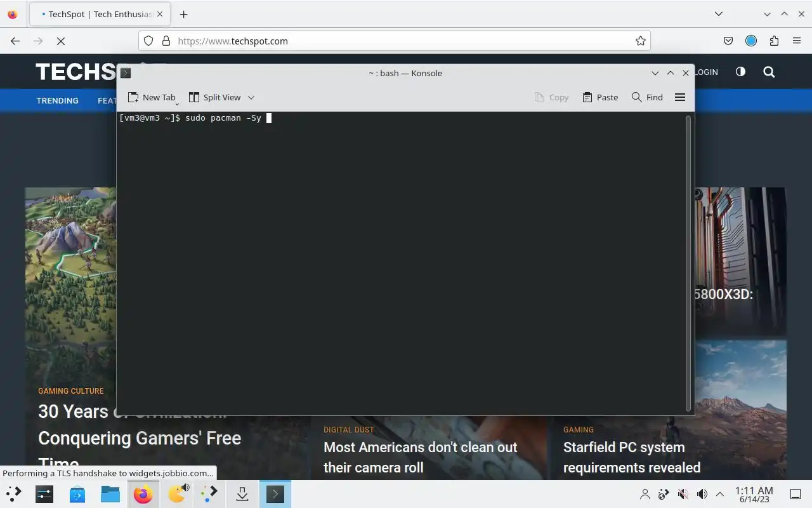Open the Most Americans camera roll article

[x=421, y=457]
